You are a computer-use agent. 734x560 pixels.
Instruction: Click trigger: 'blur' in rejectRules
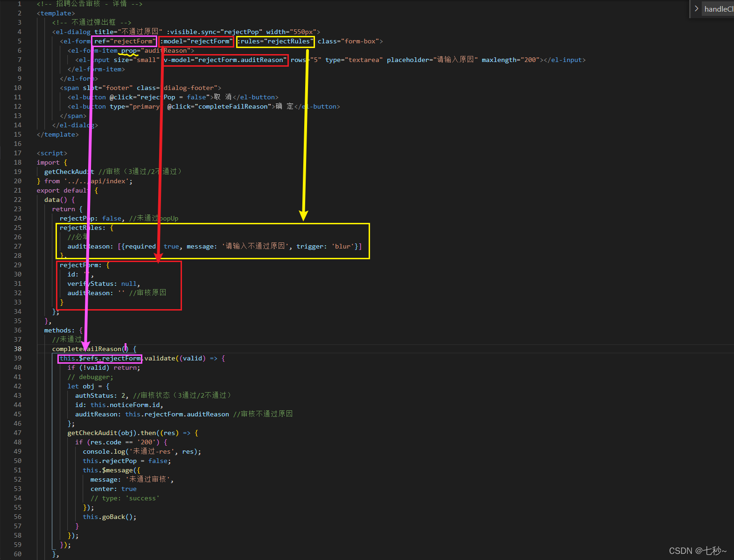tap(325, 246)
